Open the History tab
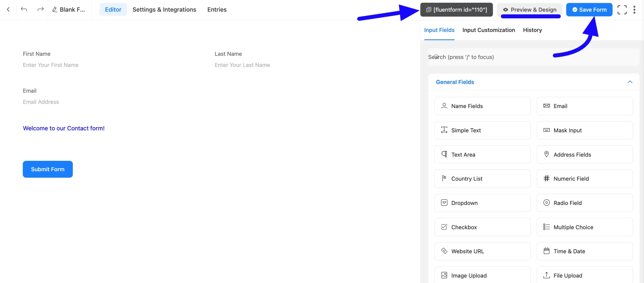The image size is (644, 283). click(532, 30)
